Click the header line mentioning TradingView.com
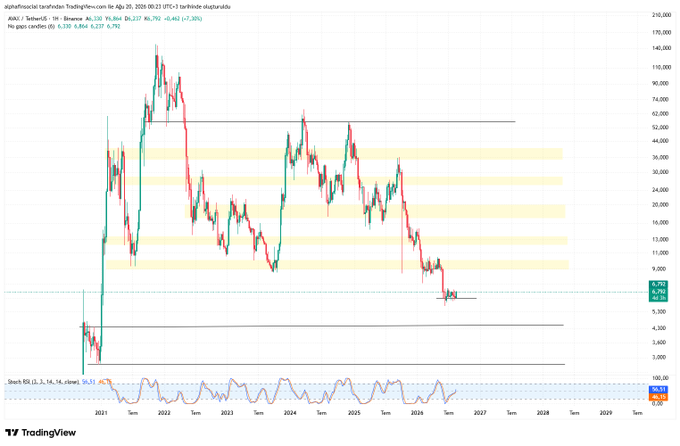 click(x=117, y=7)
